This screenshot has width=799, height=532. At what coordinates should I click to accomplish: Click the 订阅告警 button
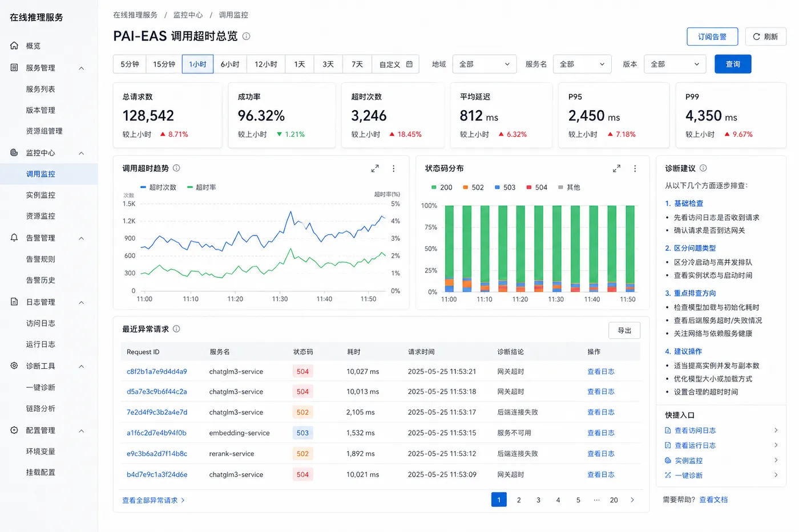click(712, 36)
